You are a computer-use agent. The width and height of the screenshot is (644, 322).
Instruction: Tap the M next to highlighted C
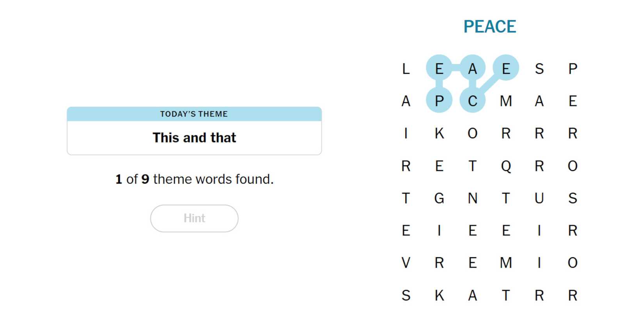(506, 101)
